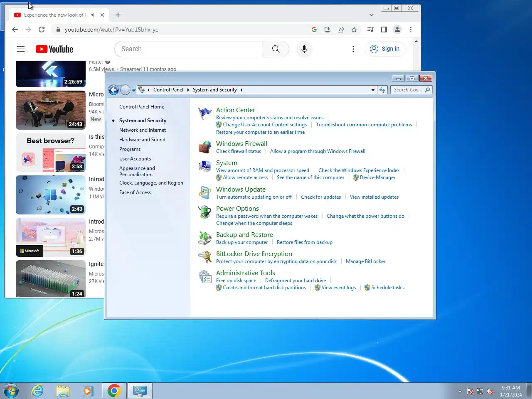Click Change User Account Control settings

265,125
